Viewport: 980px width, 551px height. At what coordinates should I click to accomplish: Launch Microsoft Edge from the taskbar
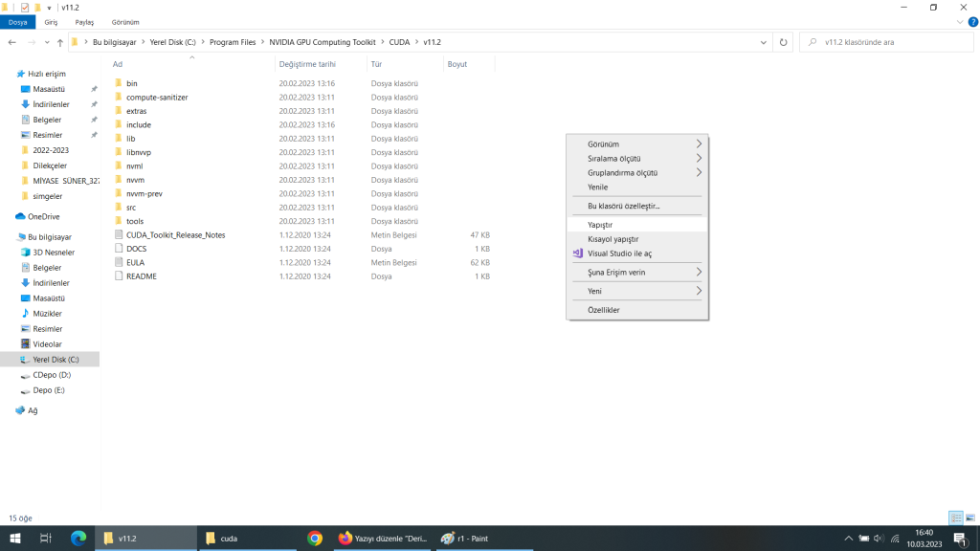tap(78, 539)
